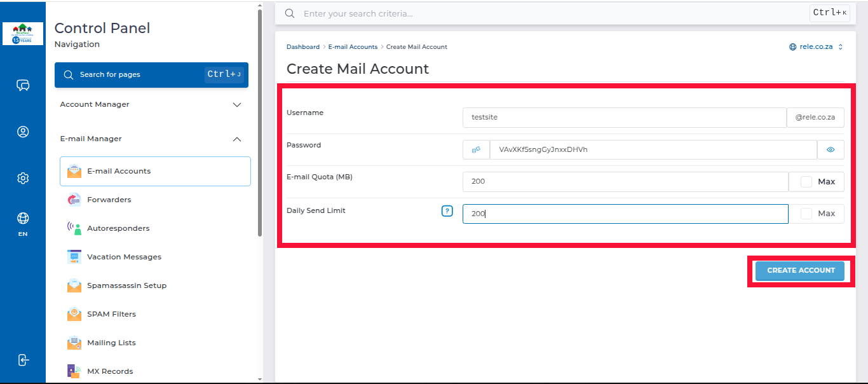
Task: Open the rele.co.za domain selector
Action: pos(816,47)
